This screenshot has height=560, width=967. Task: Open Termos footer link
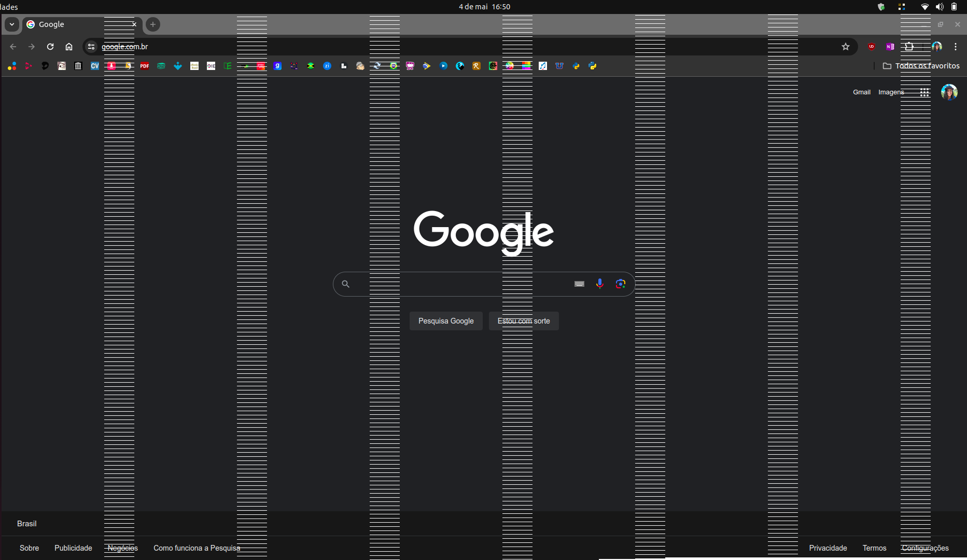(874, 548)
